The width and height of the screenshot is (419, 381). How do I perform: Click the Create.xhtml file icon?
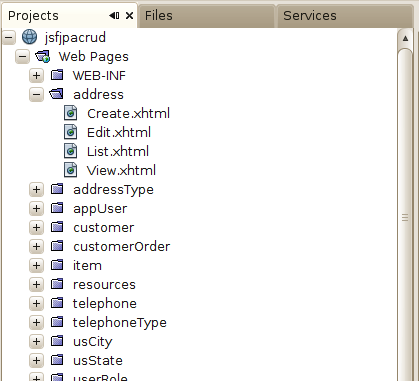(71, 113)
